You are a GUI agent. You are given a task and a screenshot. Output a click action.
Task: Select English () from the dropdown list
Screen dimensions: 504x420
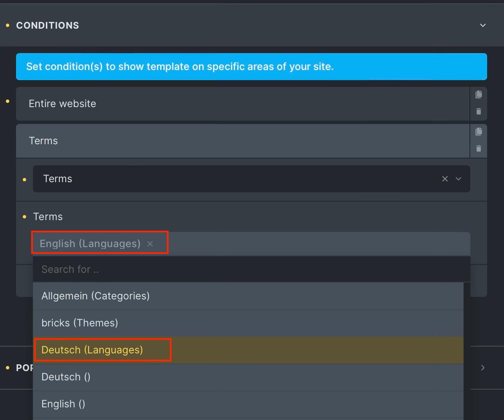pyautogui.click(x=63, y=404)
